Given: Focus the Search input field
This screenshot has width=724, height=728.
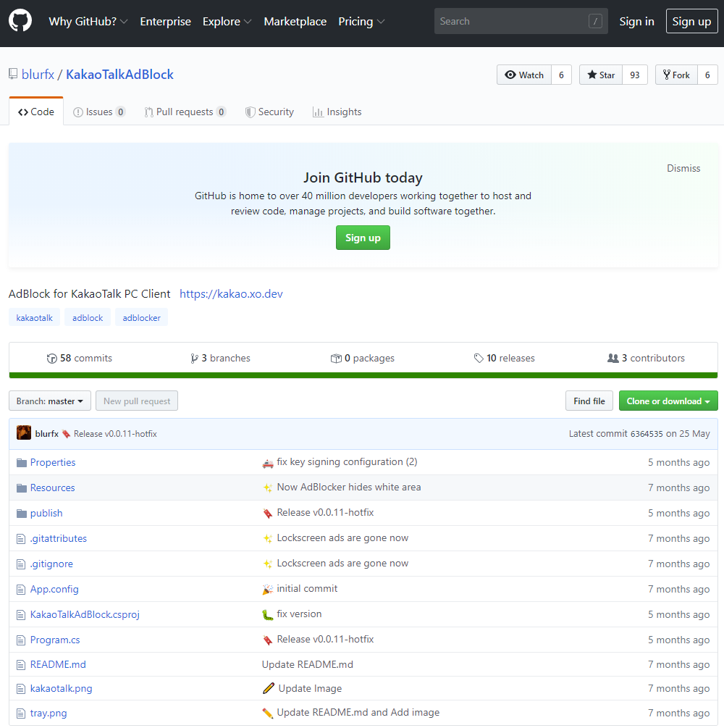Looking at the screenshot, I should click(521, 21).
